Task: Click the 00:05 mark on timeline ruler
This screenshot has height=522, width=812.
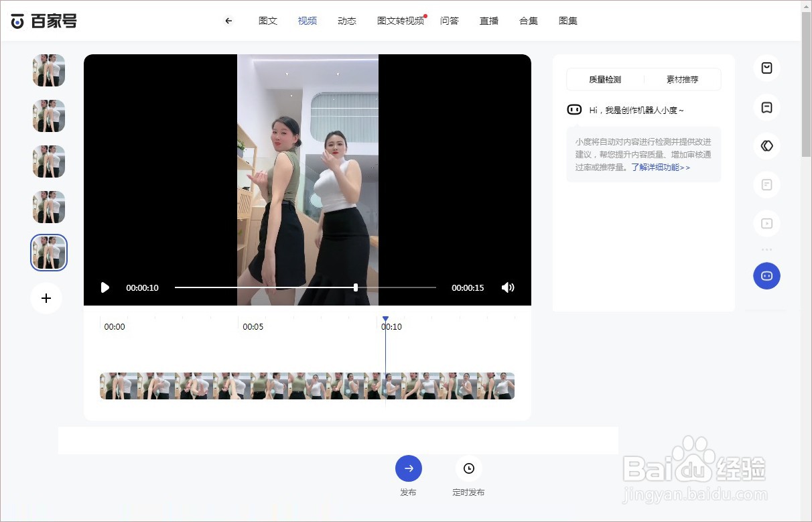Action: (x=253, y=327)
